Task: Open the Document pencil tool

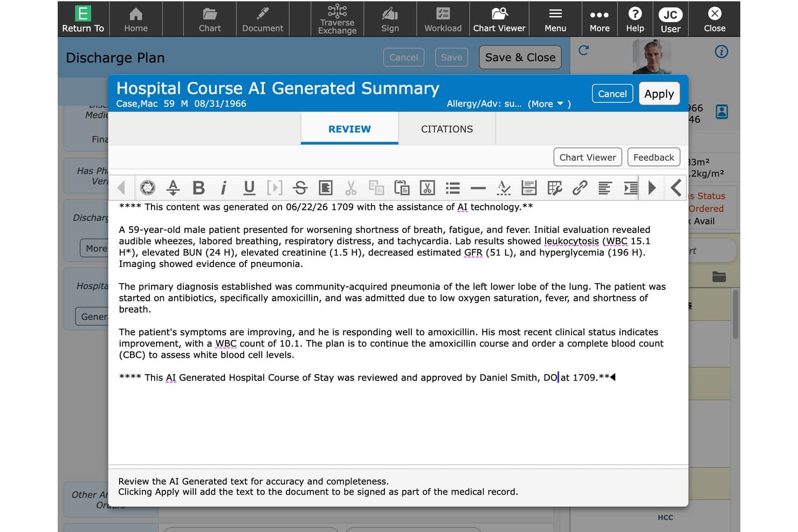Action: point(263,19)
